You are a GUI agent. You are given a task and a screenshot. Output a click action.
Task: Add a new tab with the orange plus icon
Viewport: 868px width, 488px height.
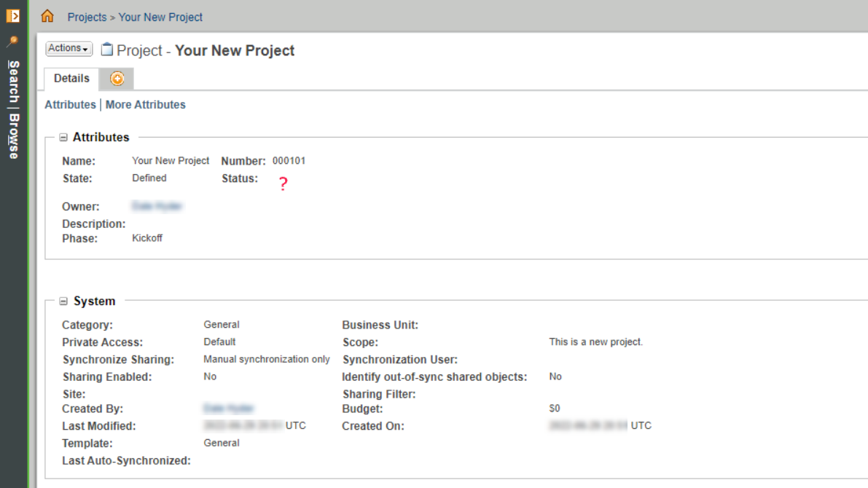point(117,79)
